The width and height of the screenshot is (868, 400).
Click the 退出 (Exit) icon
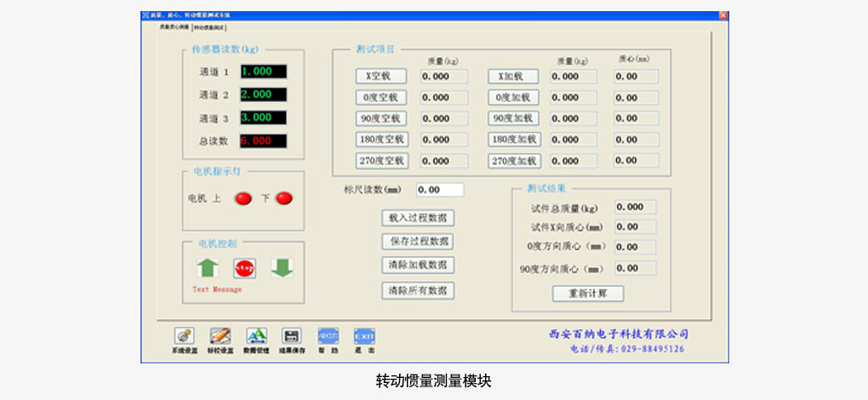tap(364, 336)
